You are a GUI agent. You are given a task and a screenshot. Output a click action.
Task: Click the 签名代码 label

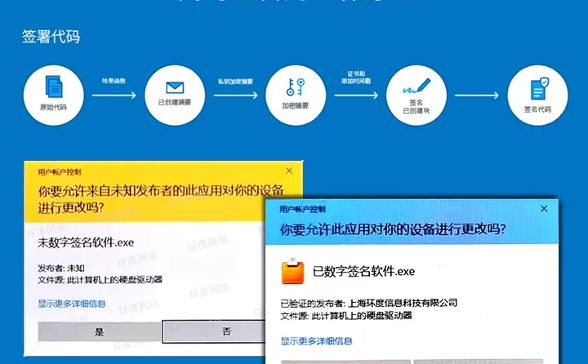pos(537,109)
